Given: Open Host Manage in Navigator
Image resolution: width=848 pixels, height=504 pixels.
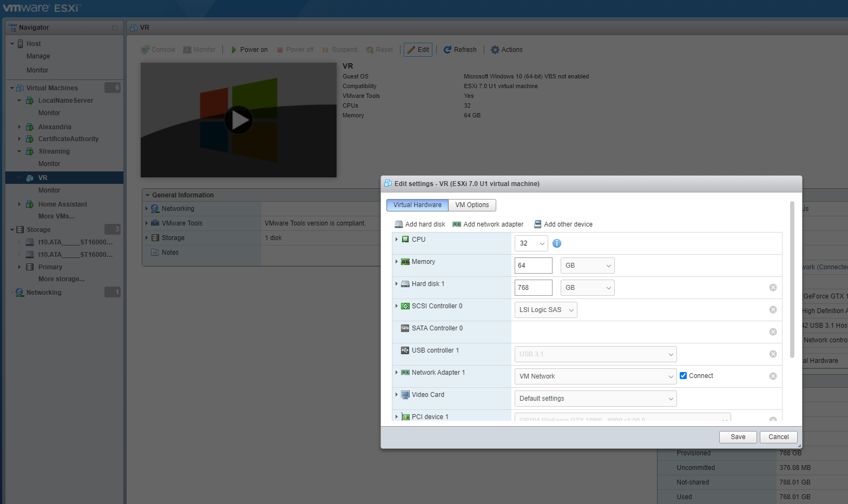Looking at the screenshot, I should pyautogui.click(x=38, y=56).
